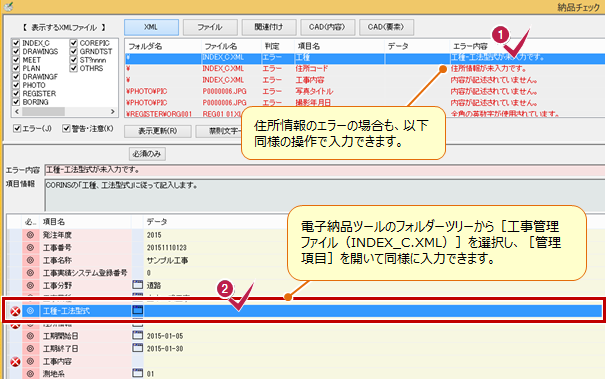Viewport: 608px width, 379px height.
Task: Sort by the upper table's エラー内容 column header
Action: tap(527, 46)
